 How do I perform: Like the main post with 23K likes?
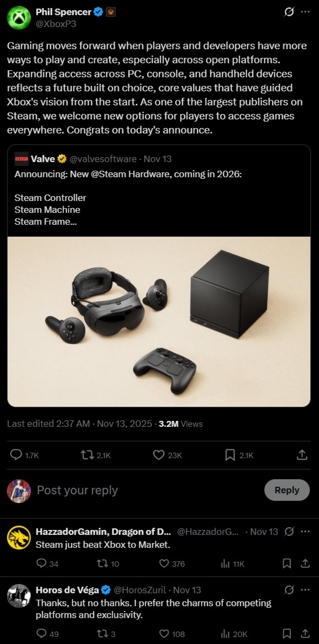tap(159, 455)
